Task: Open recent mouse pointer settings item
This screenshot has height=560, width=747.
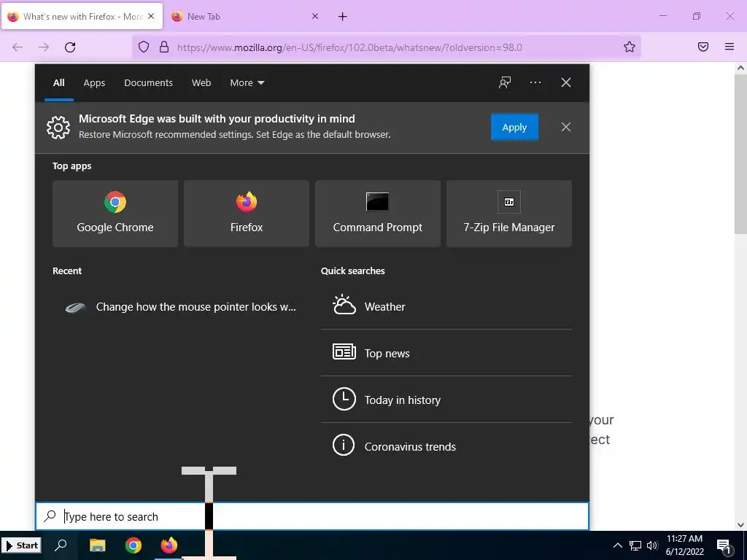Action: coord(181,307)
